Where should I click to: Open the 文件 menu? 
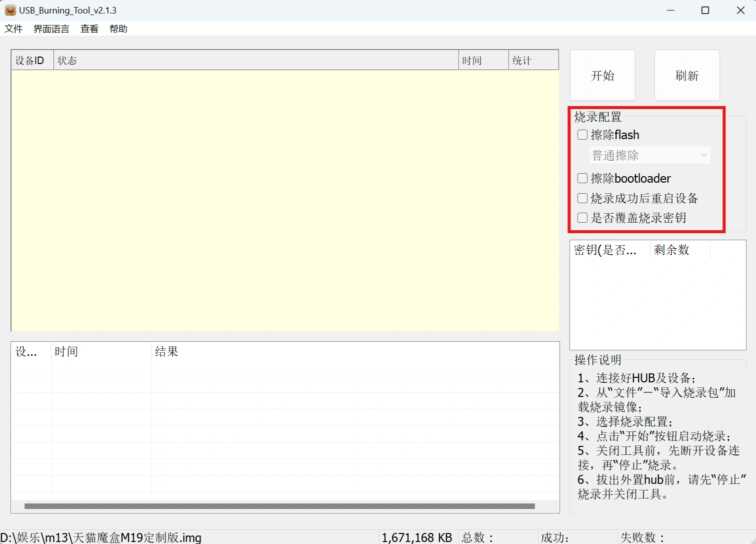[x=13, y=29]
